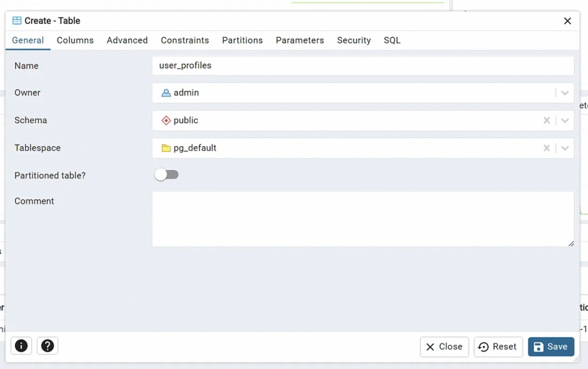588x369 pixels.
Task: Switch to the Columns tab
Action: 75,41
